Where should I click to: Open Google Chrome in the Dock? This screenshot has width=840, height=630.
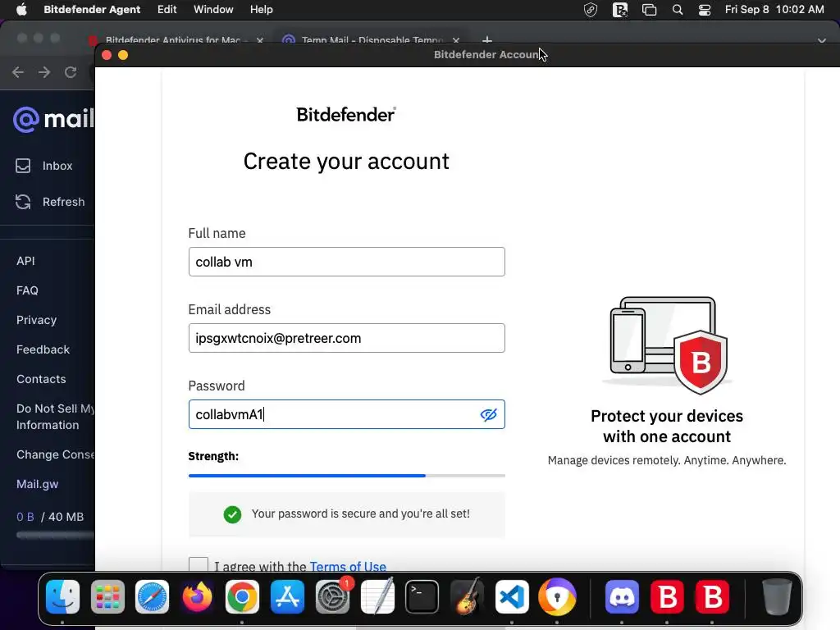click(242, 596)
